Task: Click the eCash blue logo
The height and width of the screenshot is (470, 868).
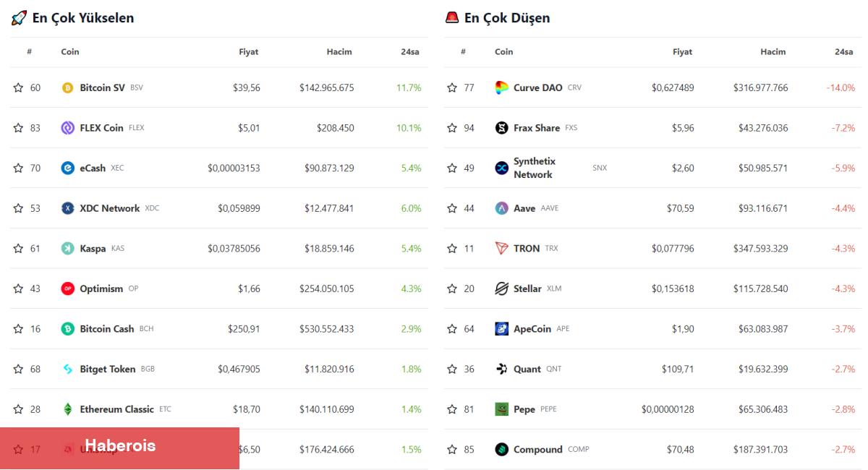Action: (x=67, y=168)
